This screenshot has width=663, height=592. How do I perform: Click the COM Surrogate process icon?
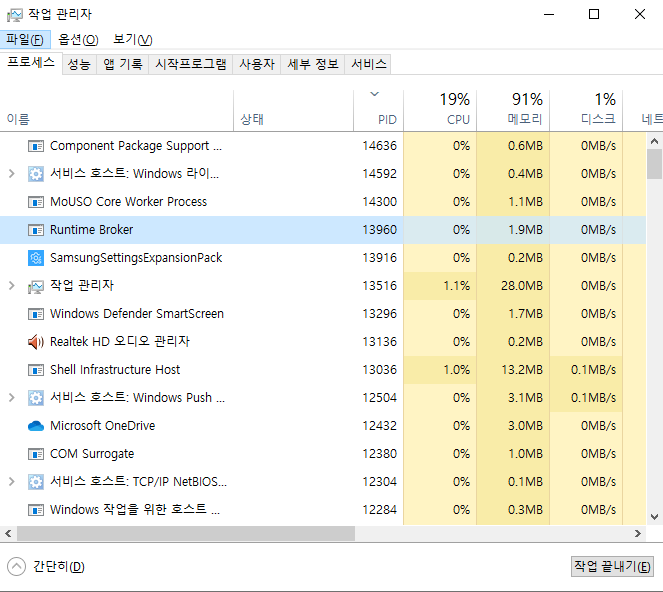tap(36, 454)
